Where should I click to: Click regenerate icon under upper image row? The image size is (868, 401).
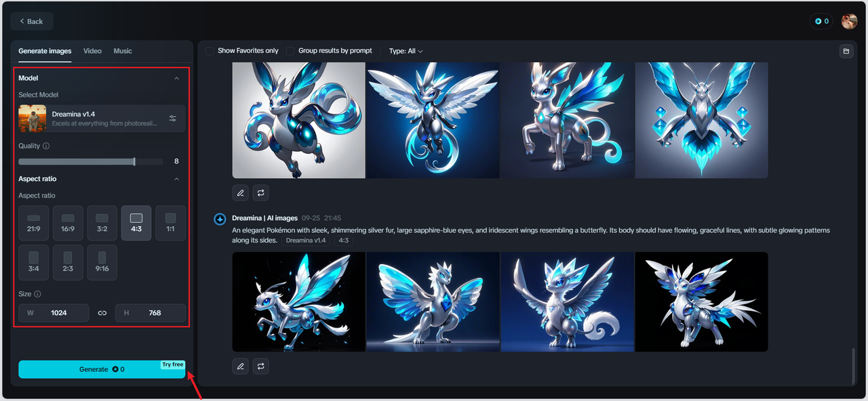tap(261, 193)
